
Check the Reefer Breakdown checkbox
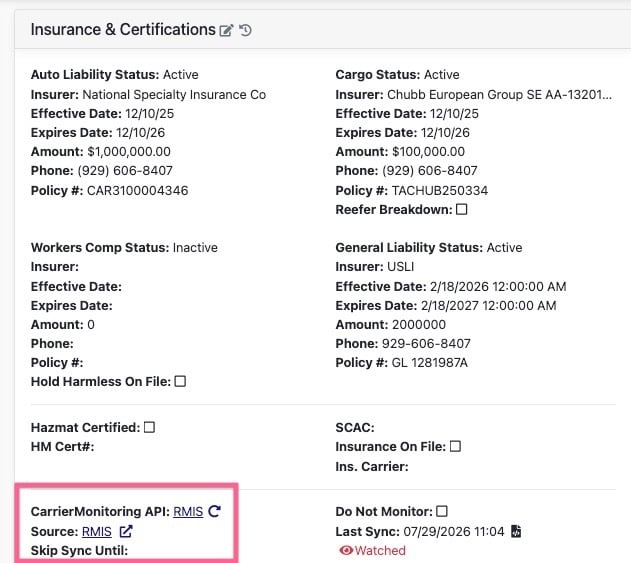[x=462, y=209]
